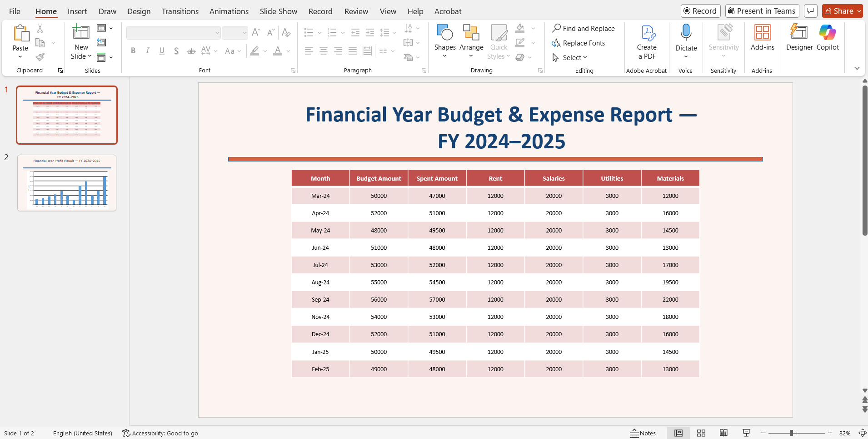Align text left
Image resolution: width=868 pixels, height=439 pixels.
click(x=309, y=50)
